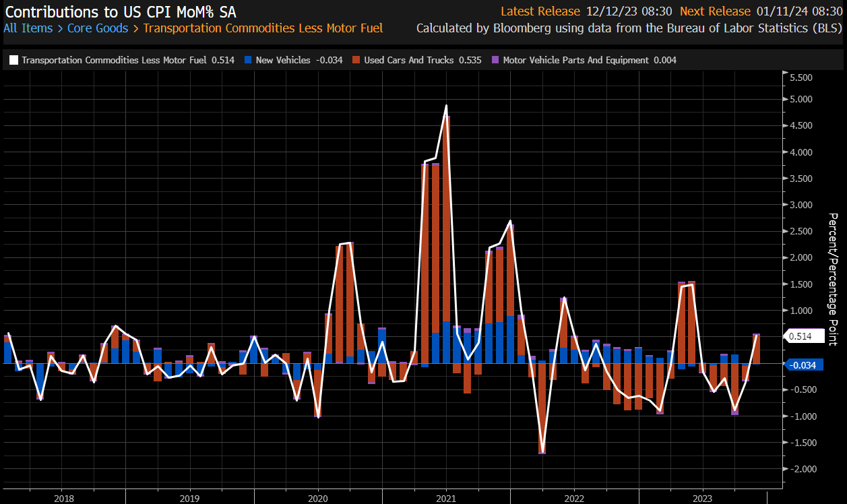Jump to 2023 on the time axis
This screenshot has height=504, width=847.
point(702,498)
